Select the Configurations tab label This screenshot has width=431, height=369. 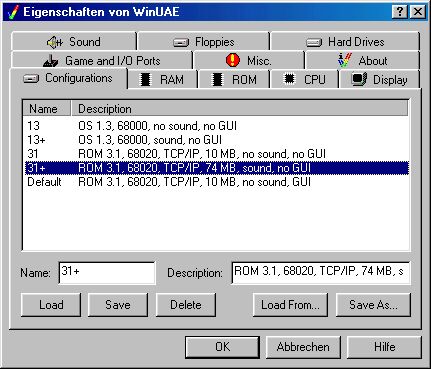pyautogui.click(x=79, y=78)
